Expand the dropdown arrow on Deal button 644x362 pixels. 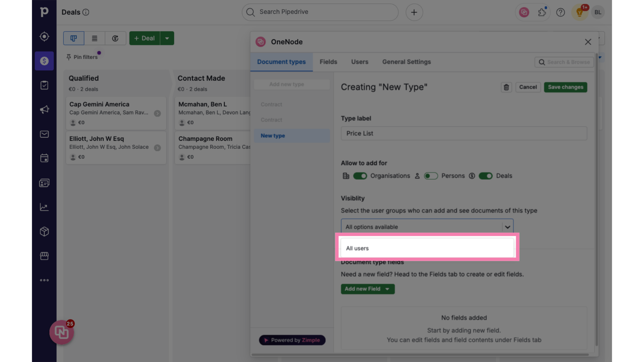point(167,38)
